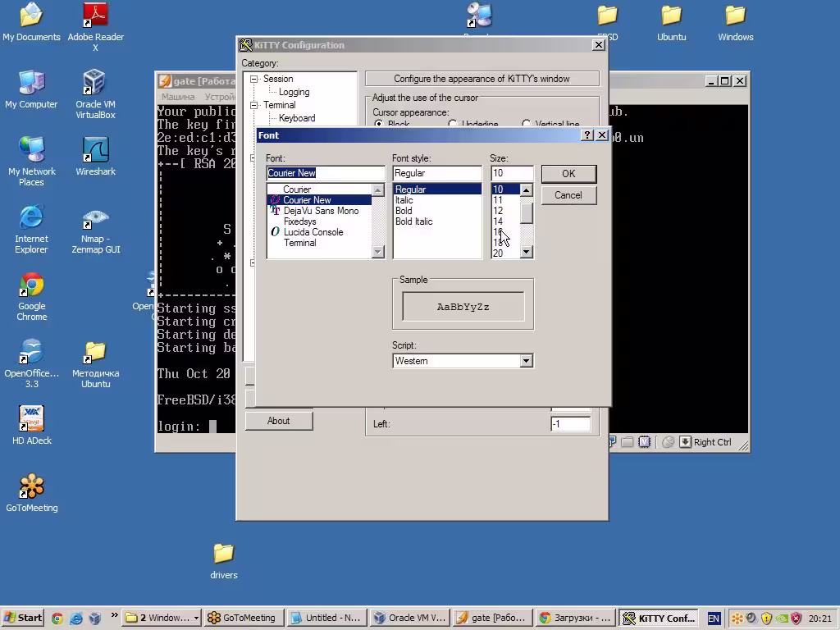Select Italic font style
Screen dimensions: 840x630
(x=437, y=200)
